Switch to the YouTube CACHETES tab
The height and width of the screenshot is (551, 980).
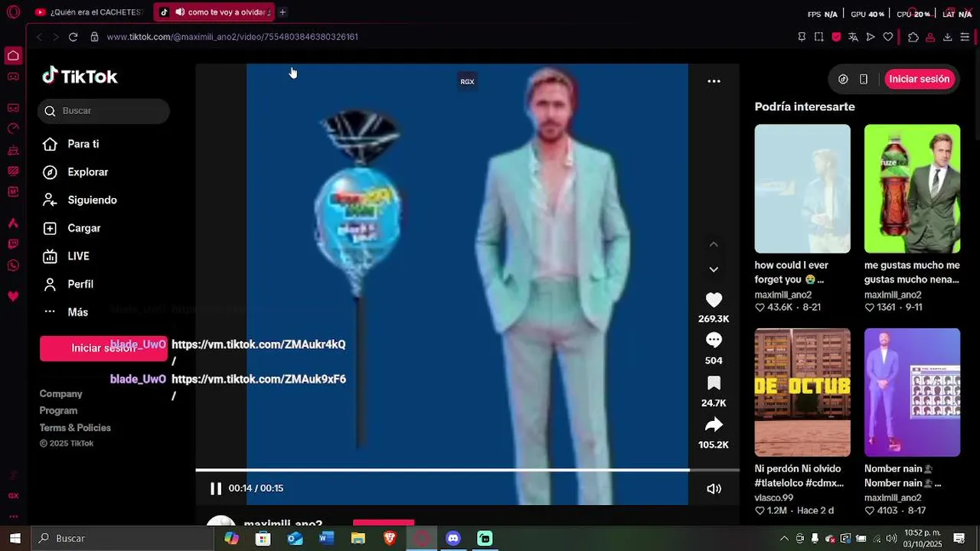[x=89, y=12]
